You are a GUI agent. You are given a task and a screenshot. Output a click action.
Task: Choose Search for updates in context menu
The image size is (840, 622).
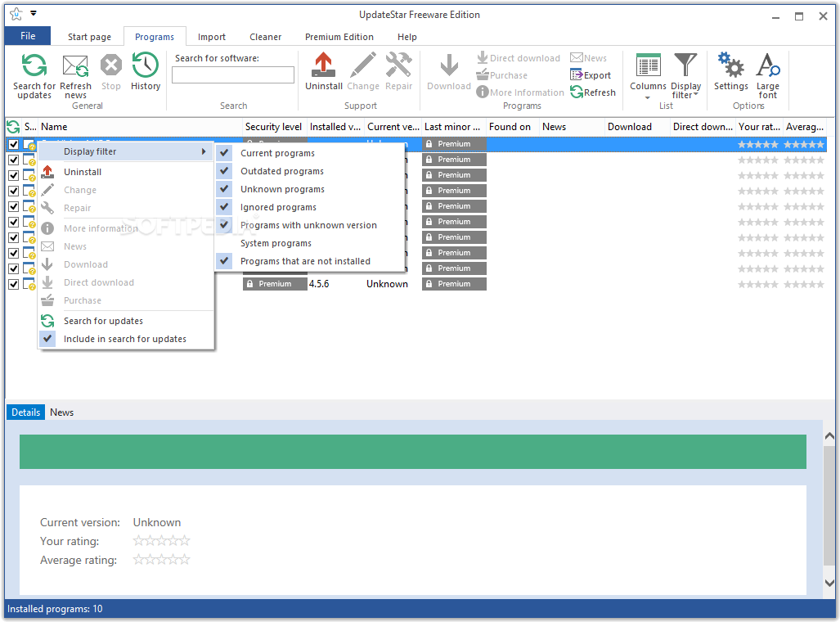[x=103, y=321]
